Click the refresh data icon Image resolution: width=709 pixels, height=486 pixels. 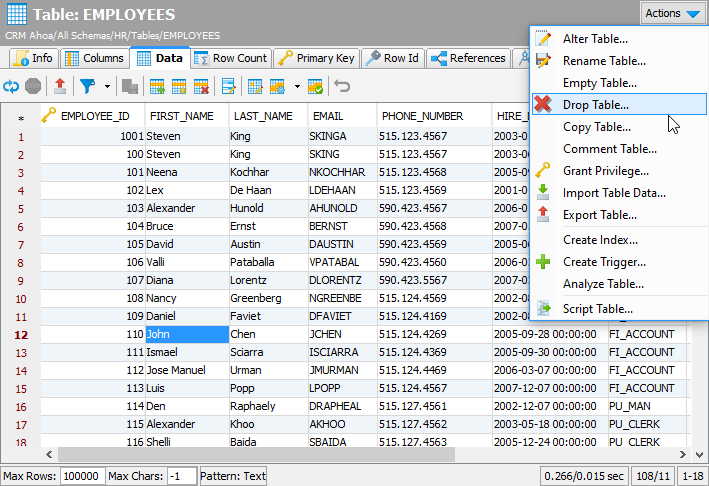point(11,87)
